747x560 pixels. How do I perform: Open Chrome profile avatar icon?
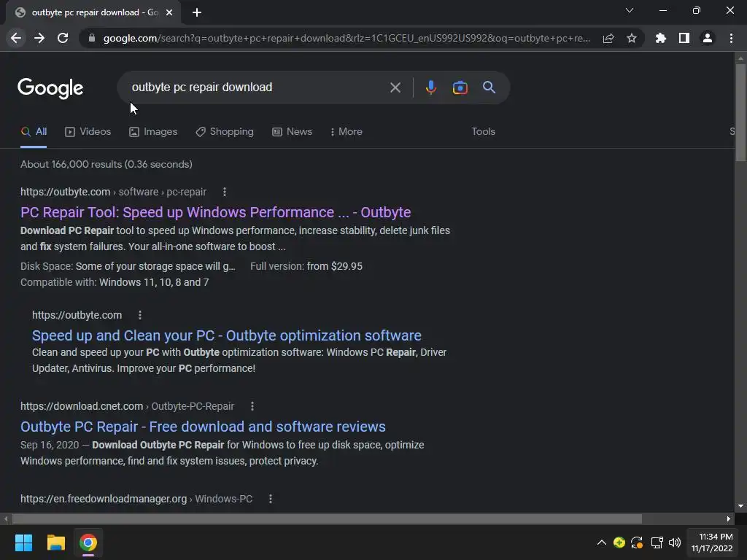click(708, 38)
